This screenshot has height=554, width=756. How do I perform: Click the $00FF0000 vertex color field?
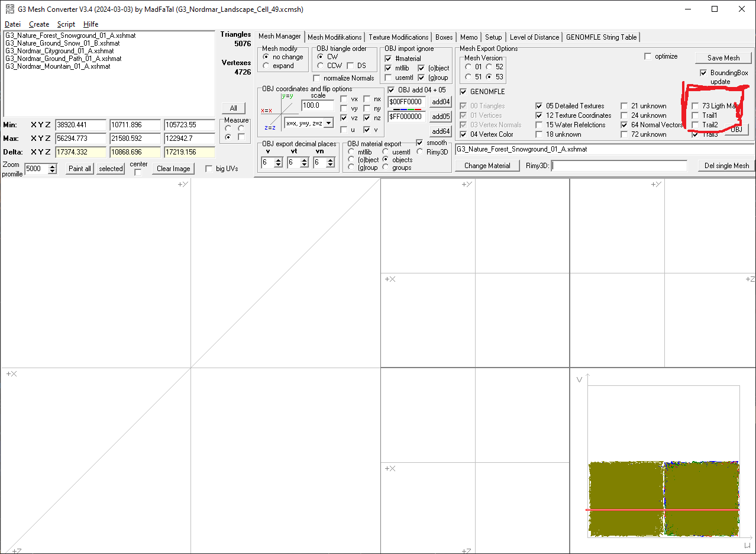(x=406, y=102)
